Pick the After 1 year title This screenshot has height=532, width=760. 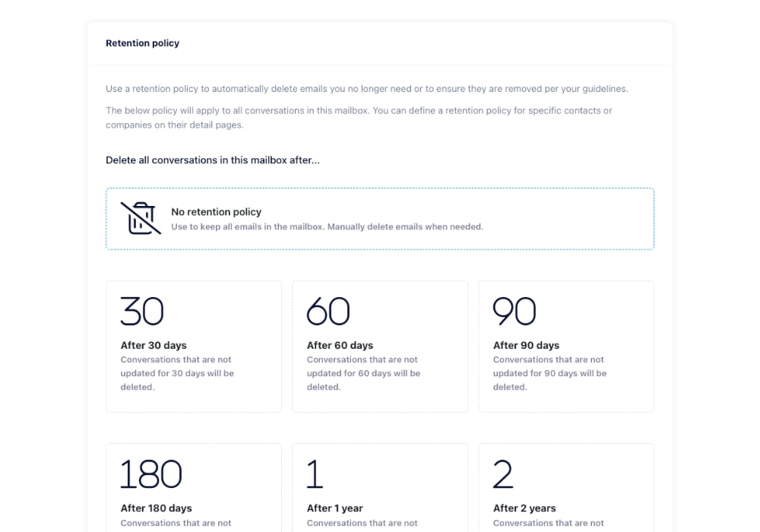pos(335,508)
